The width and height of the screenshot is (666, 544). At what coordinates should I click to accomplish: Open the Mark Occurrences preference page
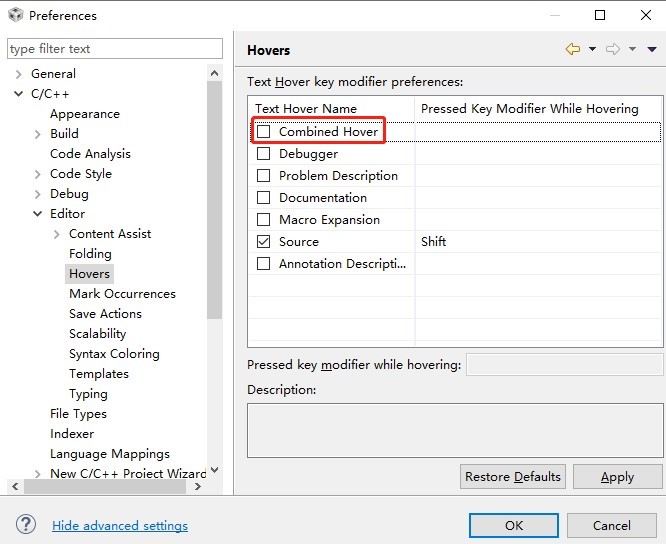[122, 294]
